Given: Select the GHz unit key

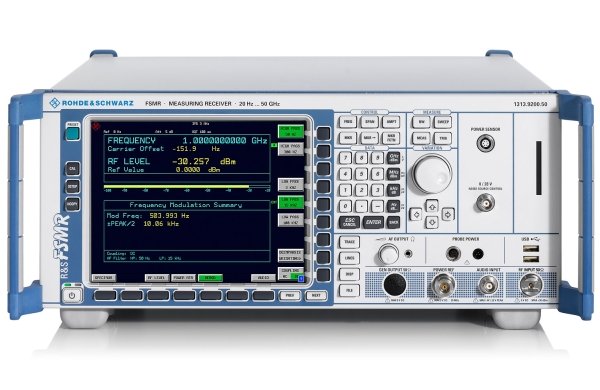Looking at the screenshot, I should [x=394, y=157].
